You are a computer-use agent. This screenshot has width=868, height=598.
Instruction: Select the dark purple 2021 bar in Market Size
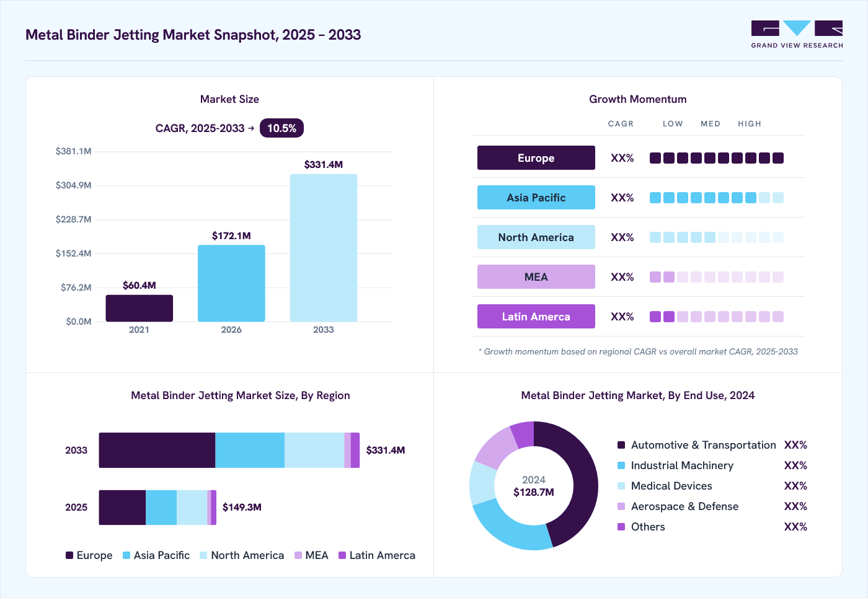pos(139,308)
